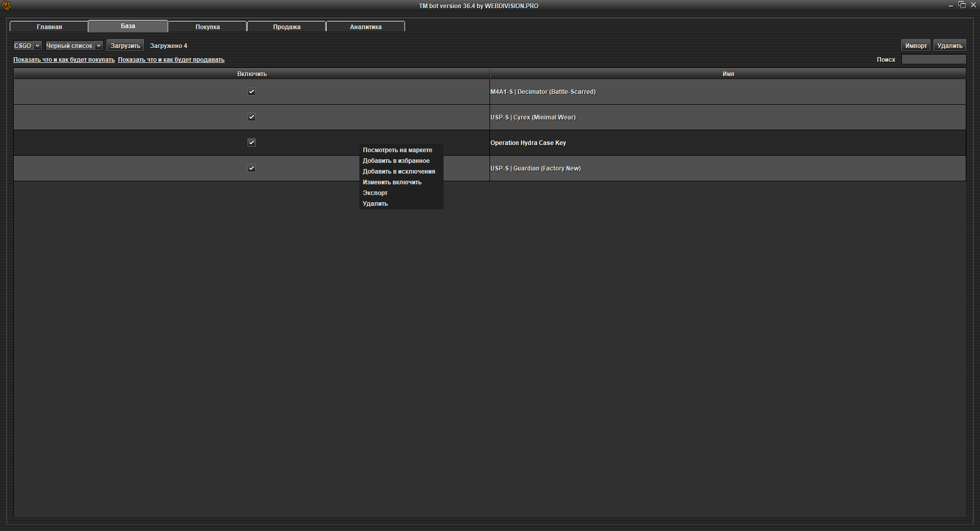Switch to the Главная tab

(x=49, y=27)
